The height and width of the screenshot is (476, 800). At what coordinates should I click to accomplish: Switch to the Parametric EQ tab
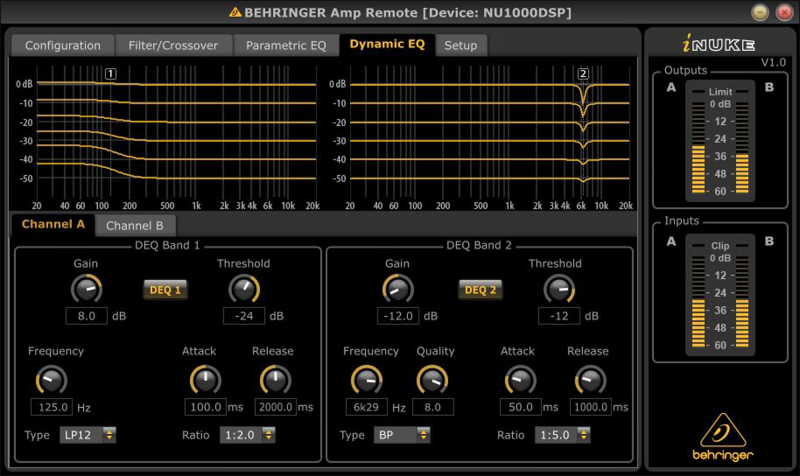[x=286, y=45]
